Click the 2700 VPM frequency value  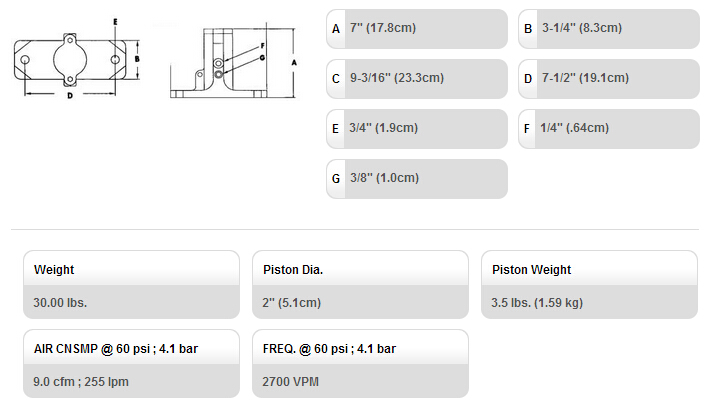290,381
